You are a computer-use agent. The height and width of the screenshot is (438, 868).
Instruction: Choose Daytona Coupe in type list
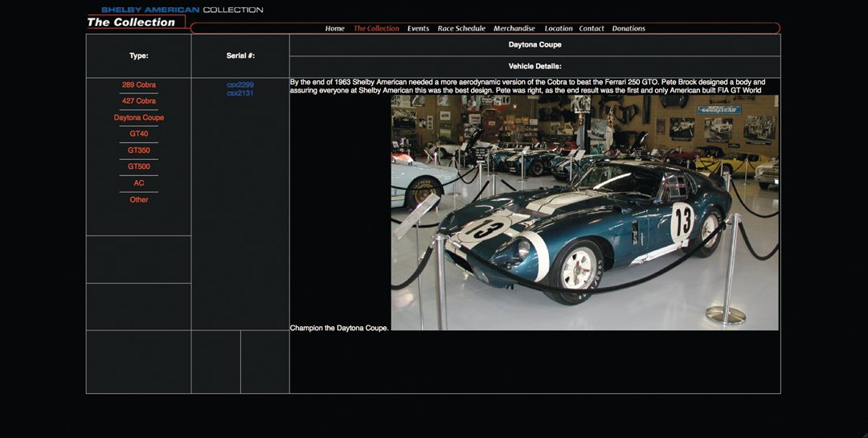[139, 117]
